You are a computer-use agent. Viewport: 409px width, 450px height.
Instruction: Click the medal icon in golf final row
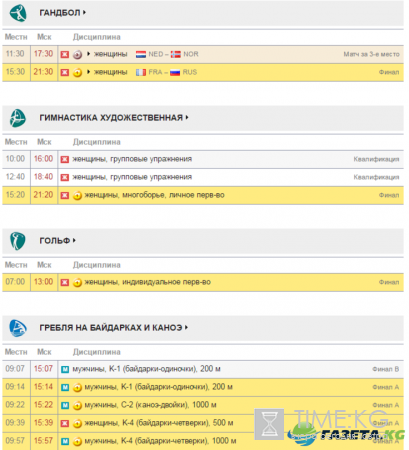(x=77, y=282)
